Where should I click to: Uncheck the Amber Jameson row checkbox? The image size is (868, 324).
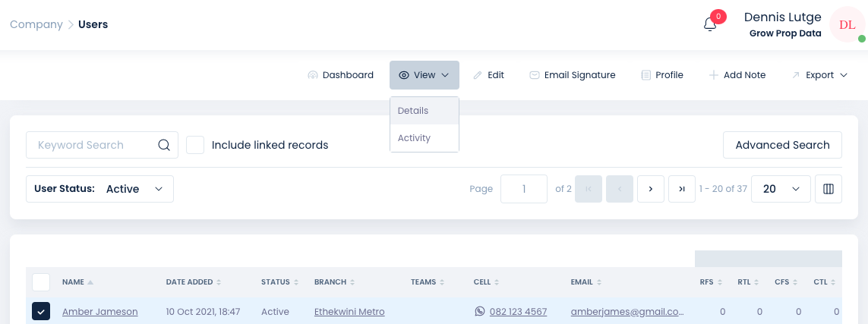click(x=41, y=311)
